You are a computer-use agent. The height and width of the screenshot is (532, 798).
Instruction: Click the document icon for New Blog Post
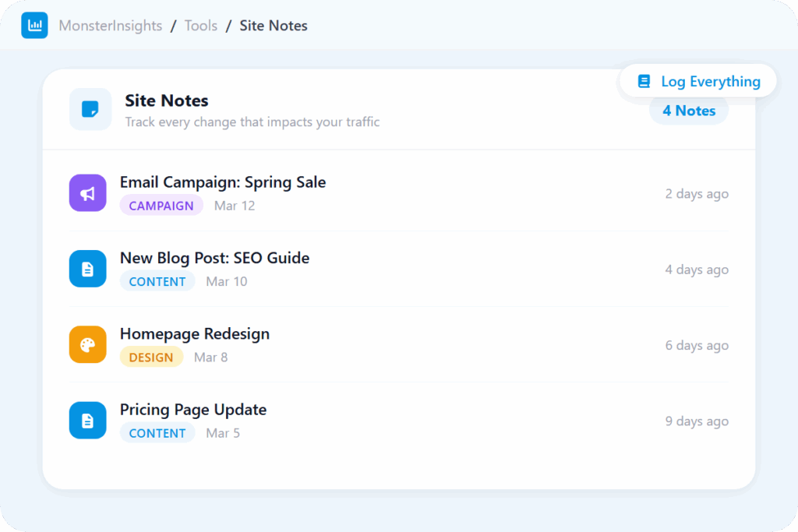[87, 269]
